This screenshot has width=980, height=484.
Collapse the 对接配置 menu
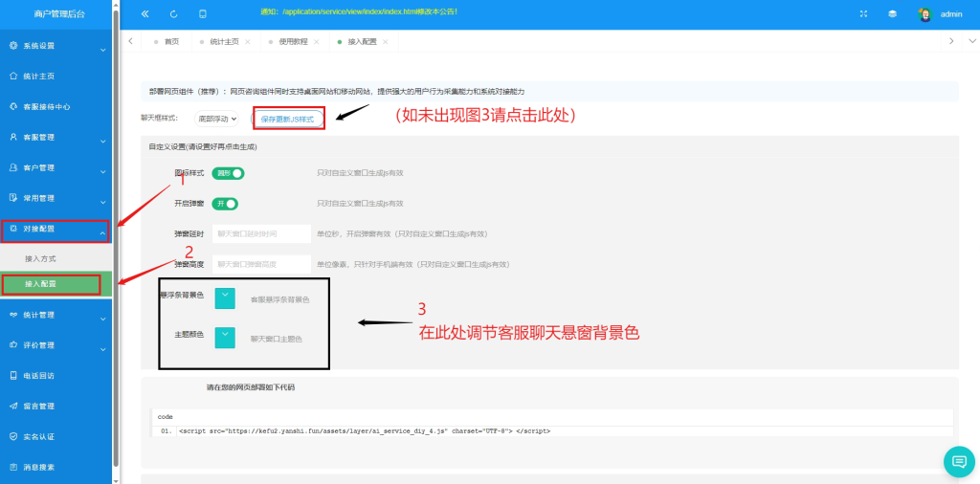103,232
